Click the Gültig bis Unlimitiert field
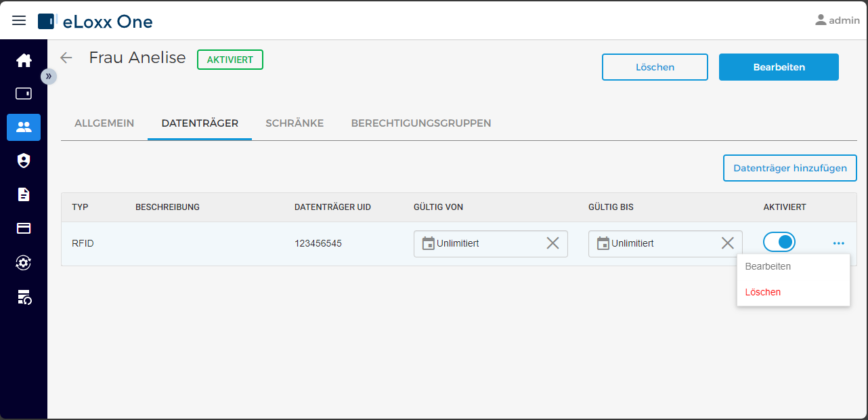Screen dimensions: 868x420 click(x=666, y=243)
